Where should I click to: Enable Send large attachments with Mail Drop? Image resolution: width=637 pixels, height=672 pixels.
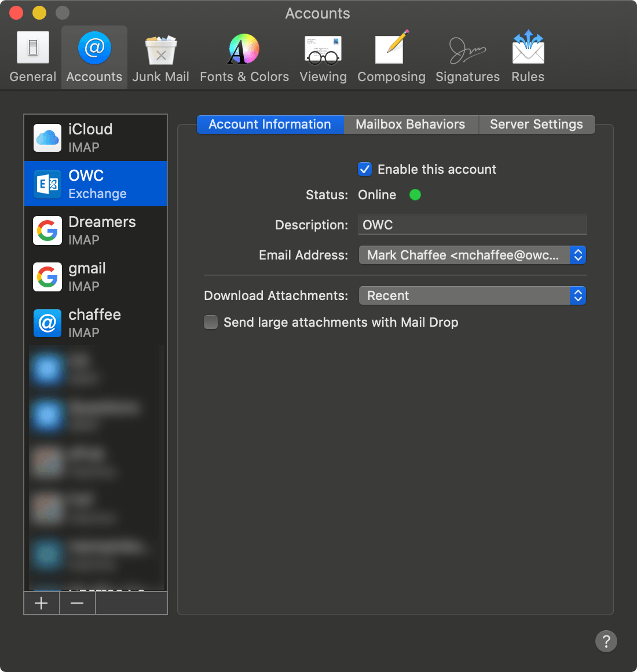click(x=211, y=322)
